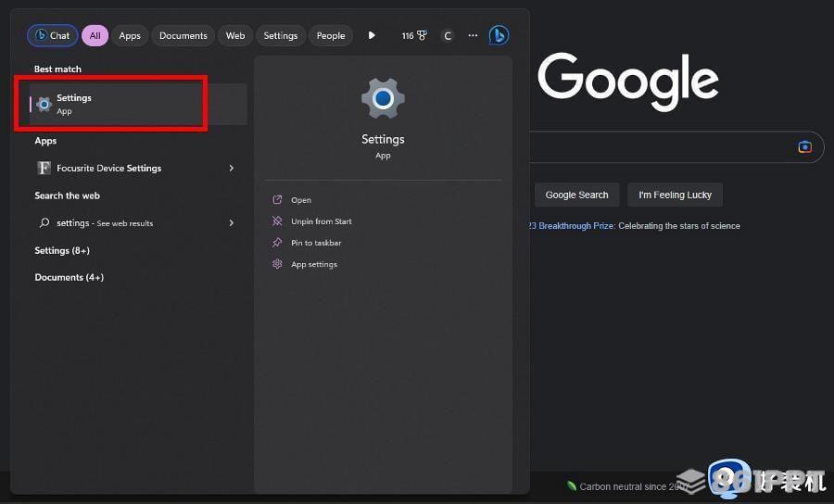Viewport: 834px width, 504px height.
Task: Click the Settings gear icon in best match
Action: (x=44, y=104)
